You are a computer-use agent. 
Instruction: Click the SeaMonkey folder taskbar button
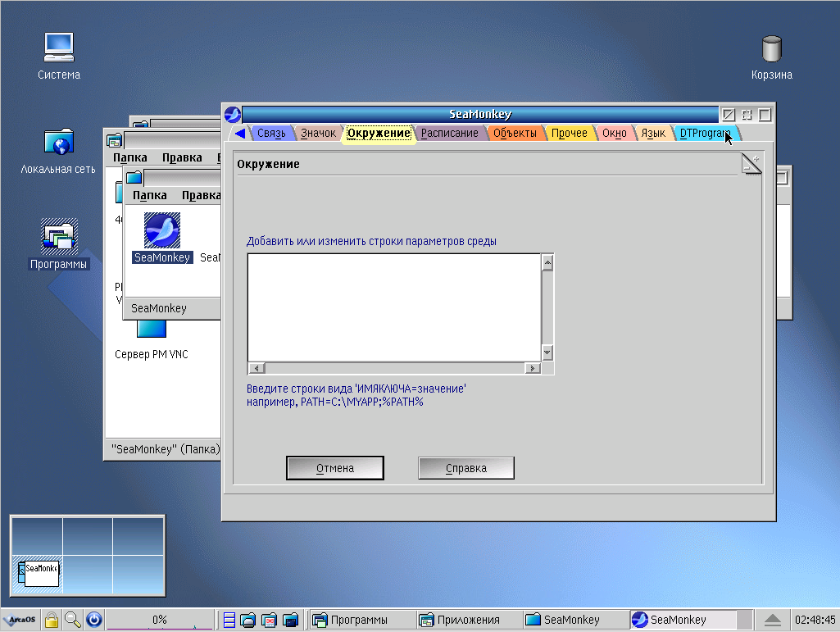(x=574, y=620)
